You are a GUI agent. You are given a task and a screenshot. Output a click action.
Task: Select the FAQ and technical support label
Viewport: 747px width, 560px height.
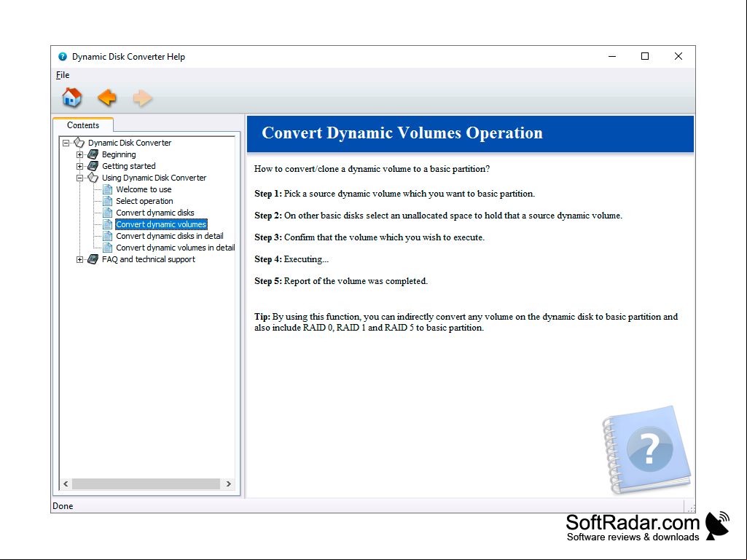(148, 259)
